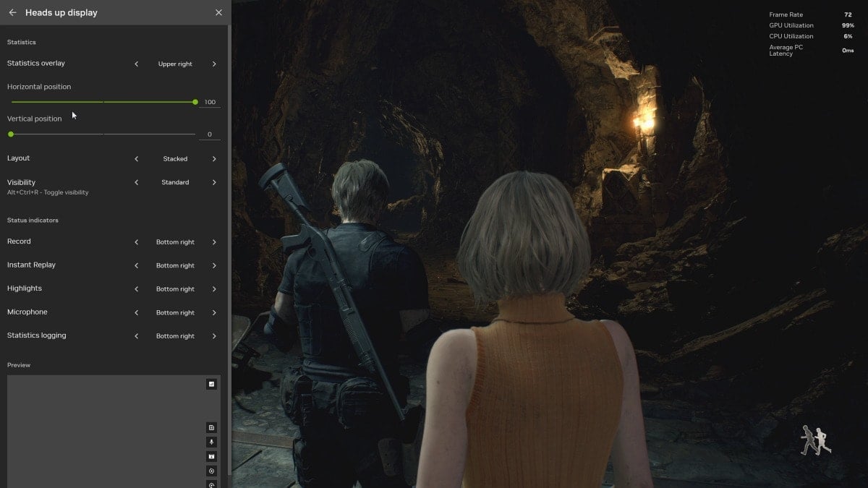The height and width of the screenshot is (488, 868).
Task: Click the Status indicators section heading
Action: (x=33, y=220)
